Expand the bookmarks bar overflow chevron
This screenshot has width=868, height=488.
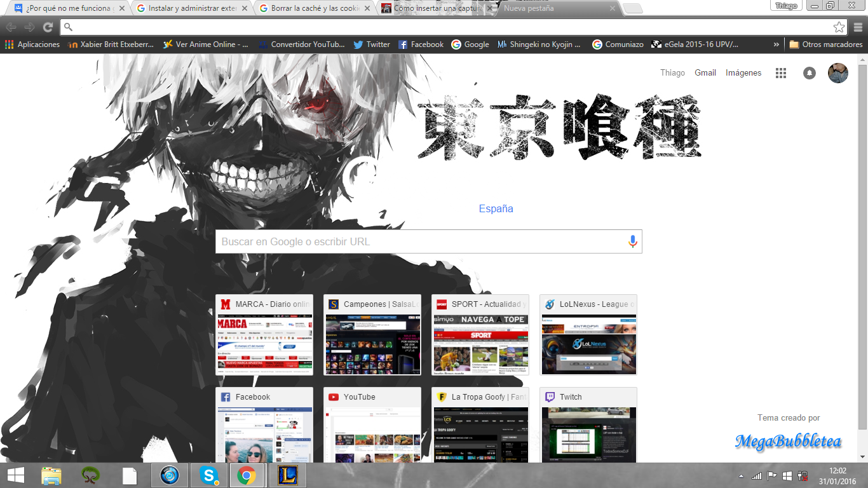click(x=776, y=44)
